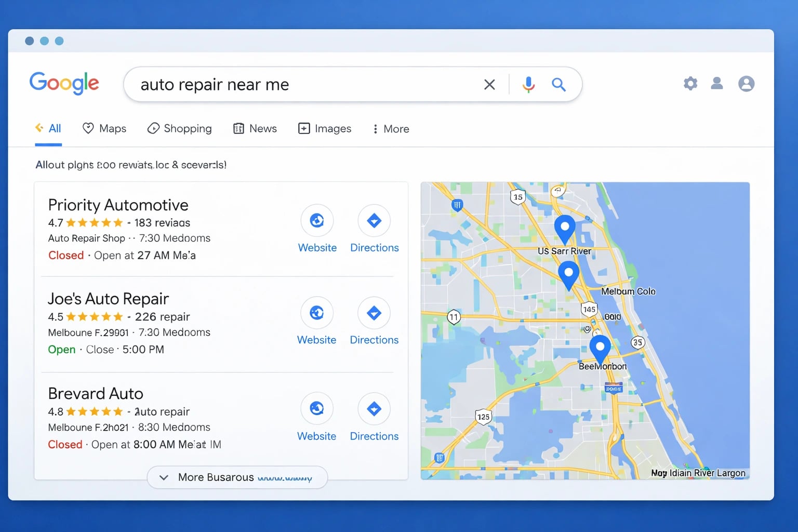
Task: Open the More options dropdown
Action: [x=390, y=128]
